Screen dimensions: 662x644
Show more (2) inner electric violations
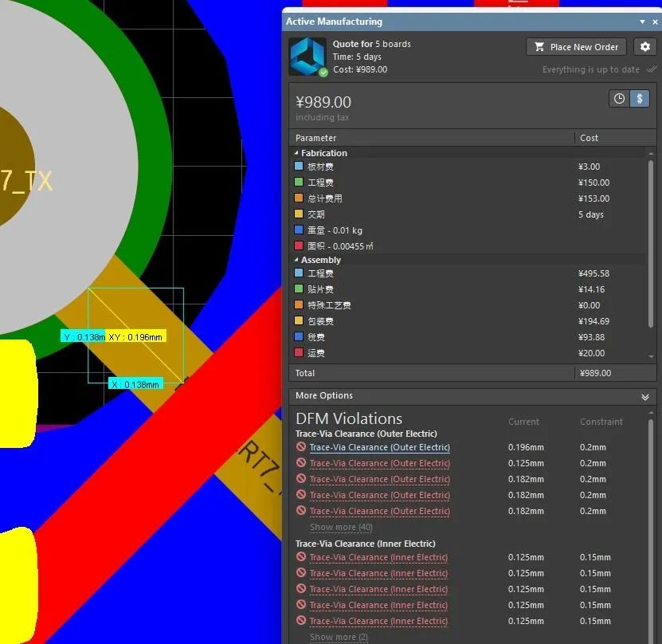tap(339, 637)
